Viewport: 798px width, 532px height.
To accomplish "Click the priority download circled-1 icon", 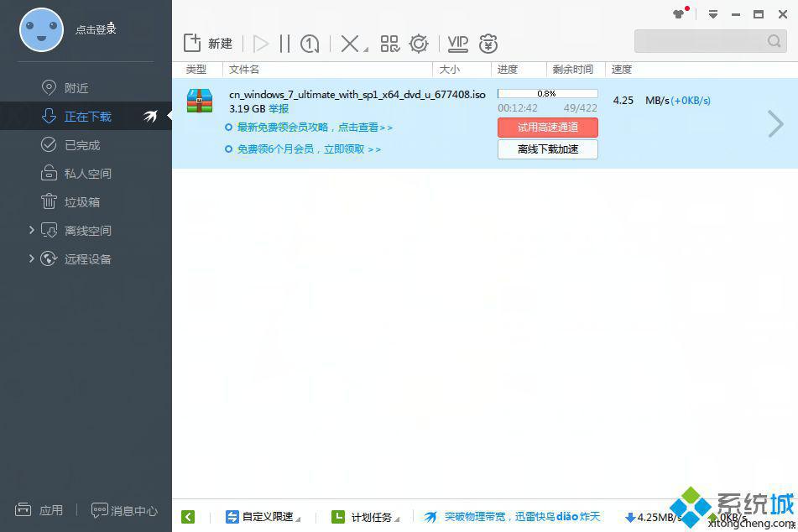I will tap(310, 44).
